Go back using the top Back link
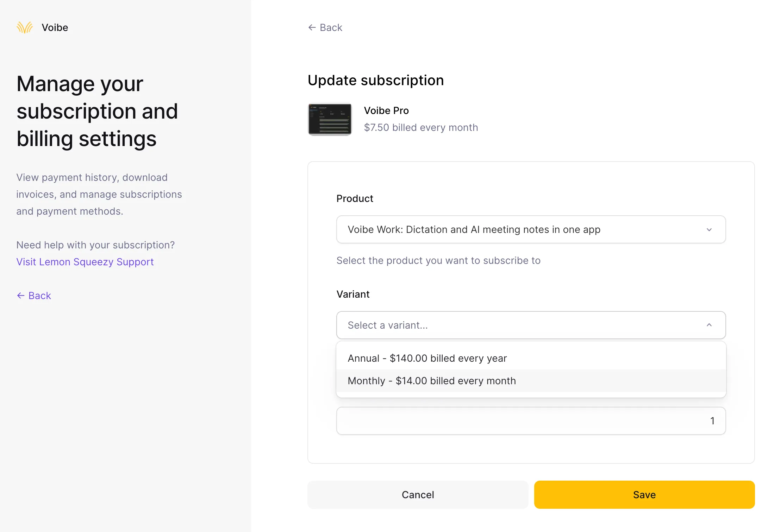Screen dimensions: 774x532 pyautogui.click(x=325, y=27)
